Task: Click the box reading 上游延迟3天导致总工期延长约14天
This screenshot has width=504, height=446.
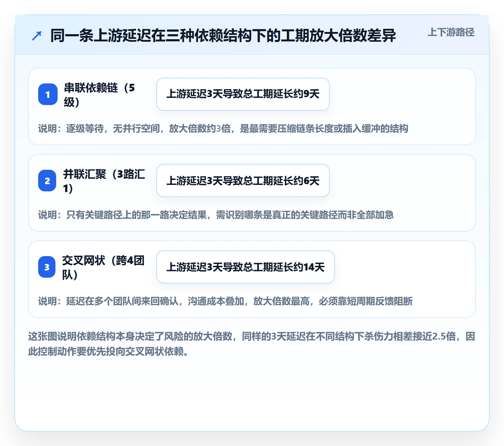Action: [246, 267]
